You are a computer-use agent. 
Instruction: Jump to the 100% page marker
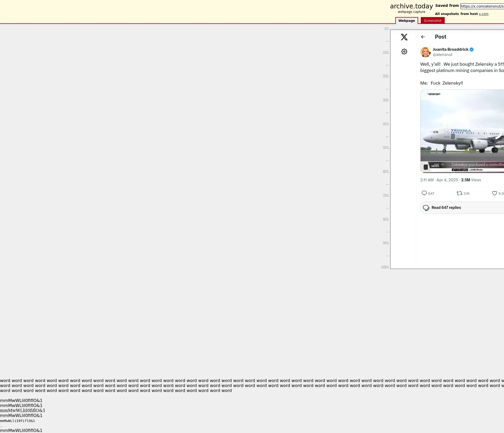[385, 267]
